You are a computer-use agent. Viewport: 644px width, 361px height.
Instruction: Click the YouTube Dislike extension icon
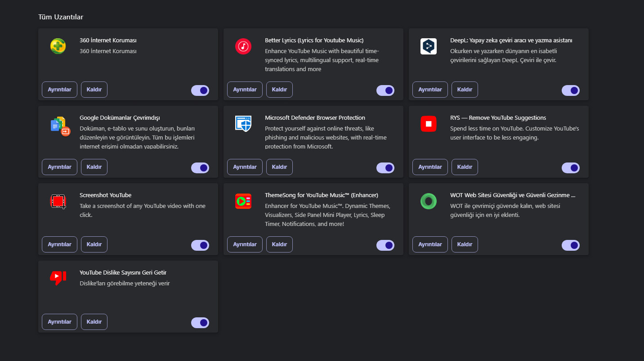point(58,278)
